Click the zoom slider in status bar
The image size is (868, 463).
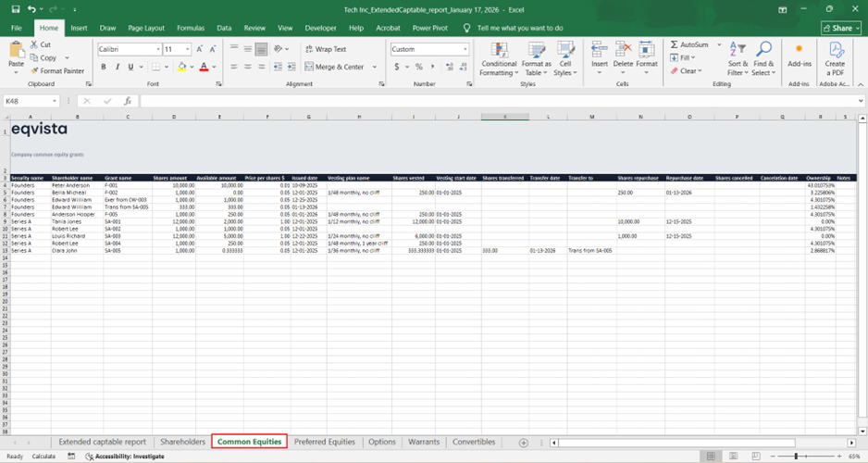[x=797, y=457]
